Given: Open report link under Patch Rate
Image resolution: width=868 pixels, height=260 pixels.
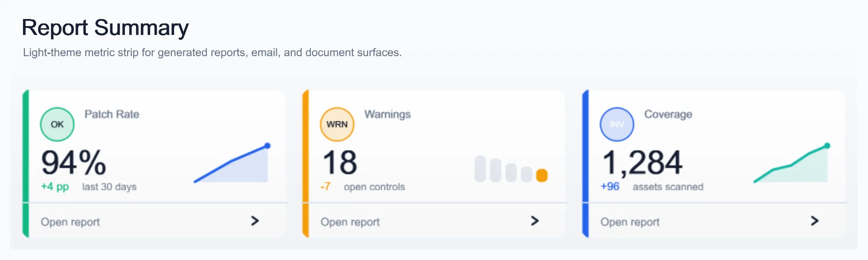Looking at the screenshot, I should click(x=70, y=222).
